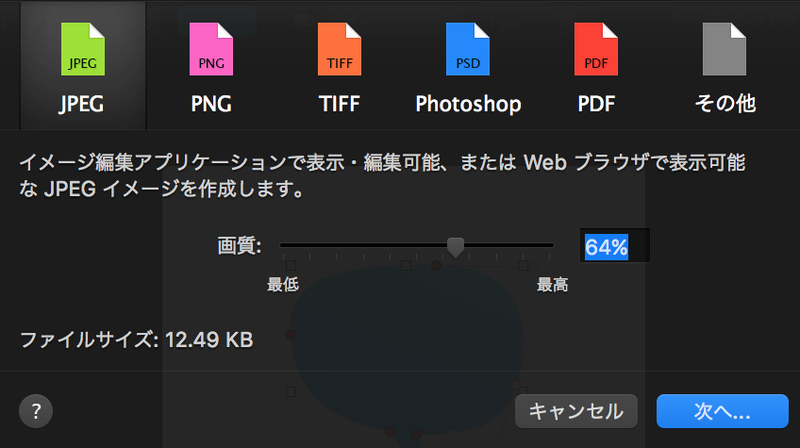This screenshot has height=448, width=800.
Task: Click the 次へ... button
Action: [x=722, y=411]
